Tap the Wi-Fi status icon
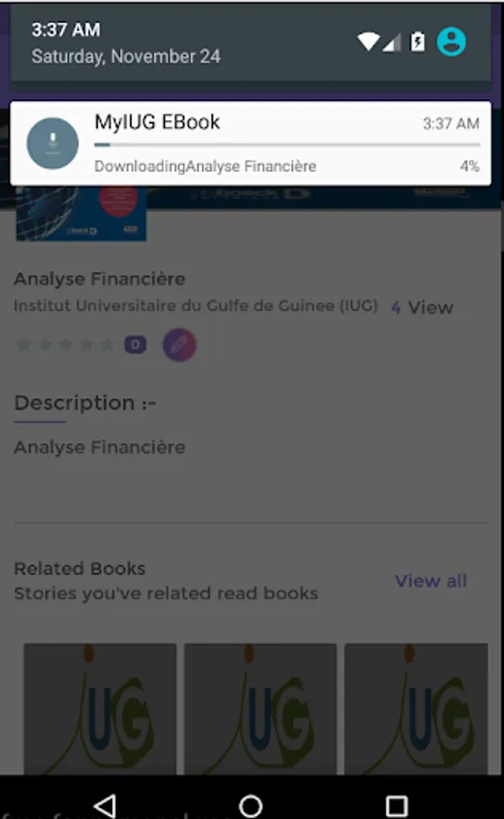 [368, 42]
